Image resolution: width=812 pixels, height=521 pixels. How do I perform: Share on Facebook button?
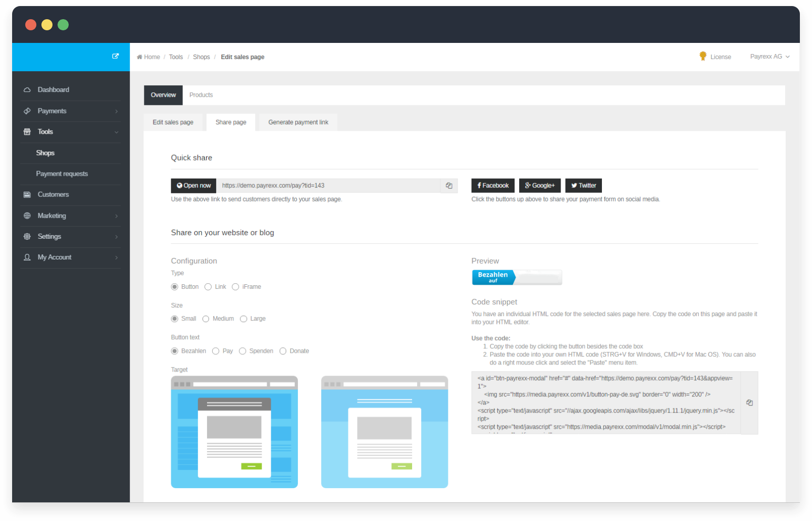point(493,186)
